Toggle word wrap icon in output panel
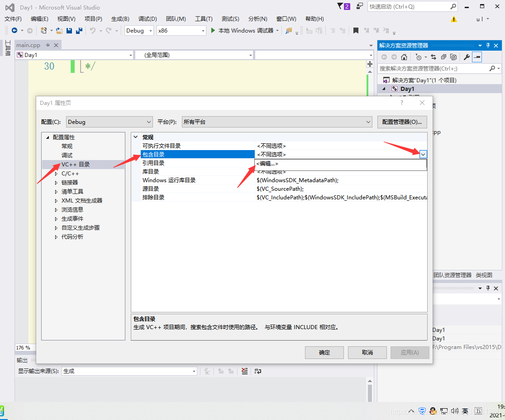This screenshot has height=420, width=505. click(x=257, y=371)
